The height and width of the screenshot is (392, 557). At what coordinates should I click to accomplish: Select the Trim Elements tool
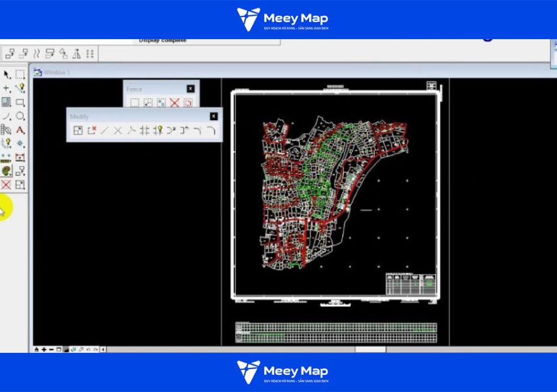coord(144,130)
